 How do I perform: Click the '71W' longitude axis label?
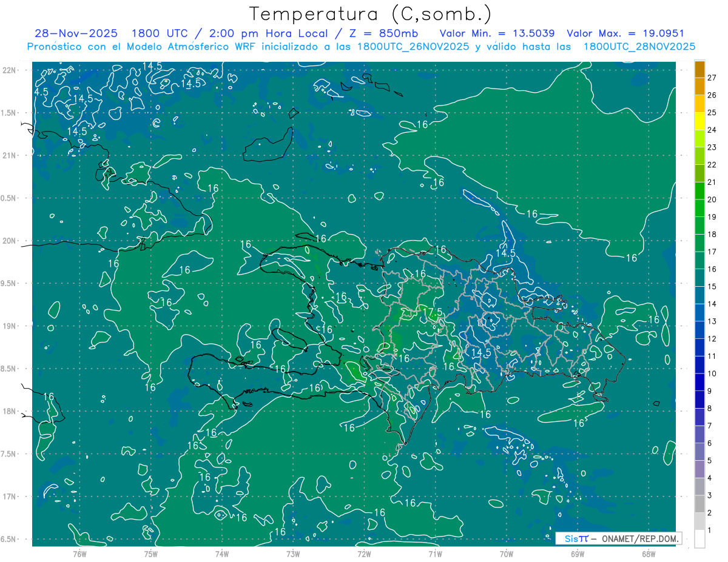[435, 554]
